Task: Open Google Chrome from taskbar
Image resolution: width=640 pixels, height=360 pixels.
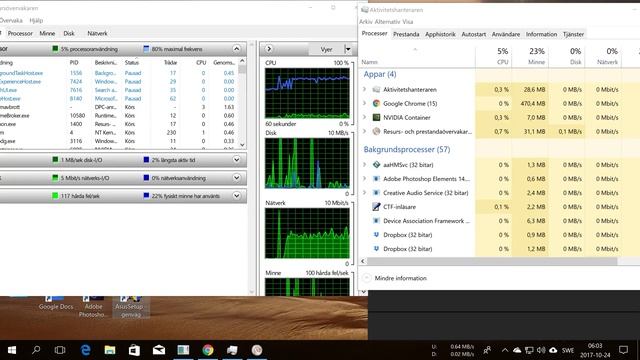Action: (208, 350)
